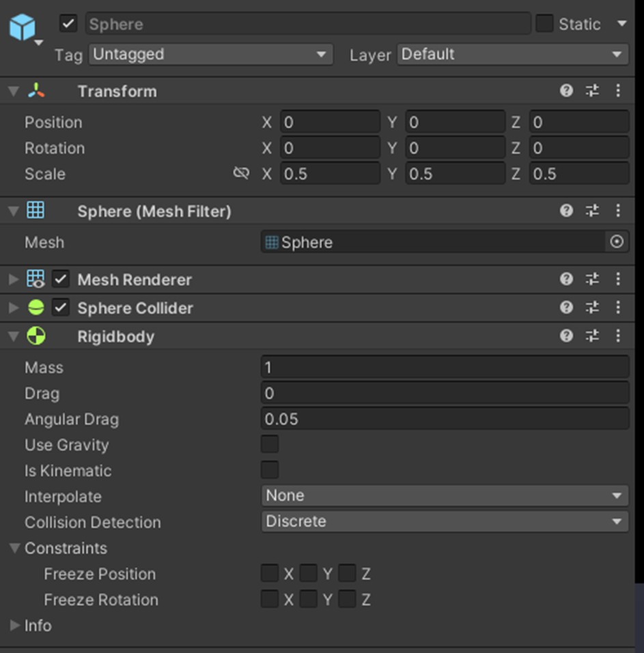Click the Rotation Z field
The image size is (644, 653).
(579, 148)
